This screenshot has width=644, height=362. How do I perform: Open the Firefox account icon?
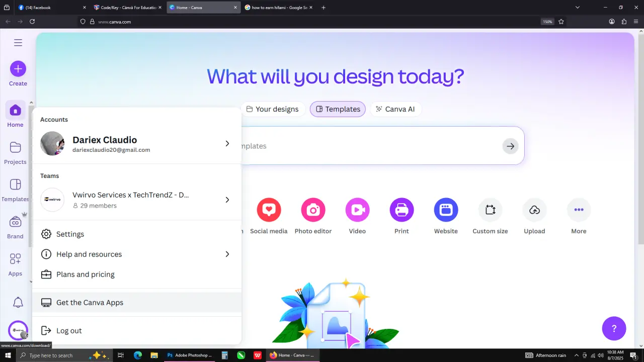[612, 22]
